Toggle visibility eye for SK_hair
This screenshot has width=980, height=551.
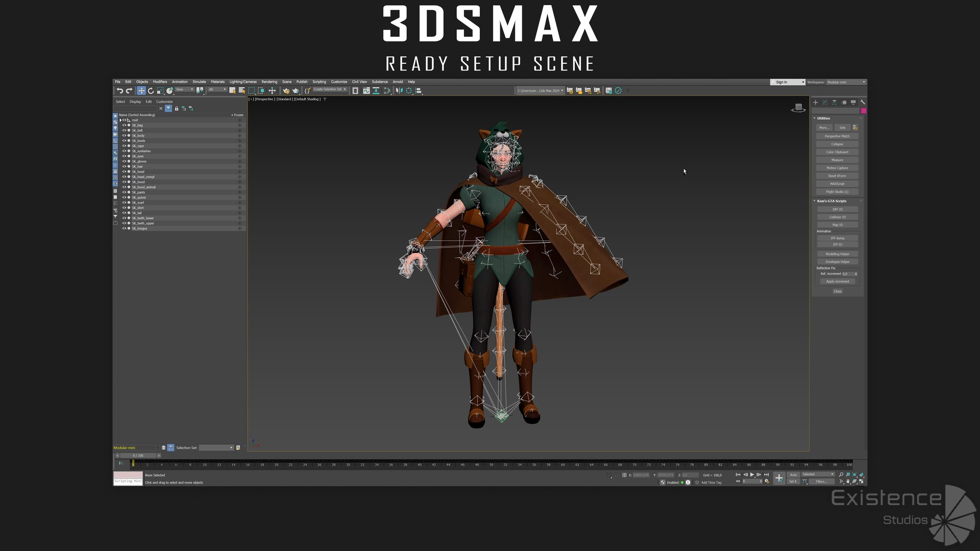tap(124, 166)
